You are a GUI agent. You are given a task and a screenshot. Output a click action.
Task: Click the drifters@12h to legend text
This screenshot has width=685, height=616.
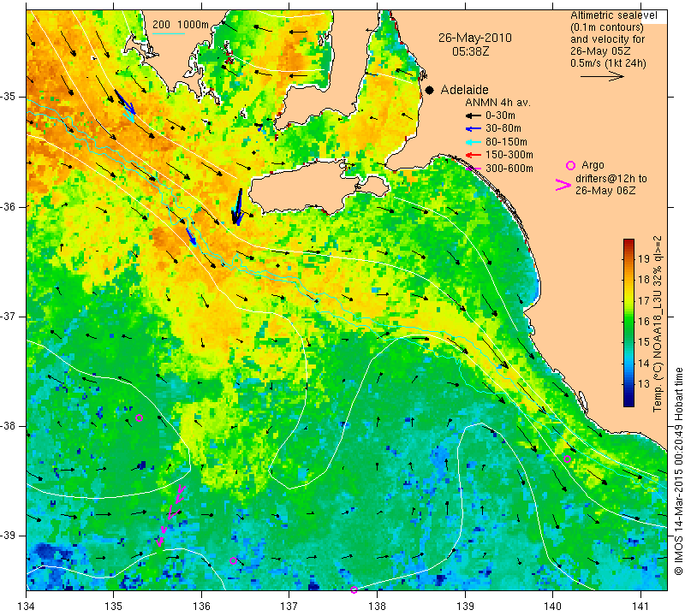pyautogui.click(x=611, y=179)
